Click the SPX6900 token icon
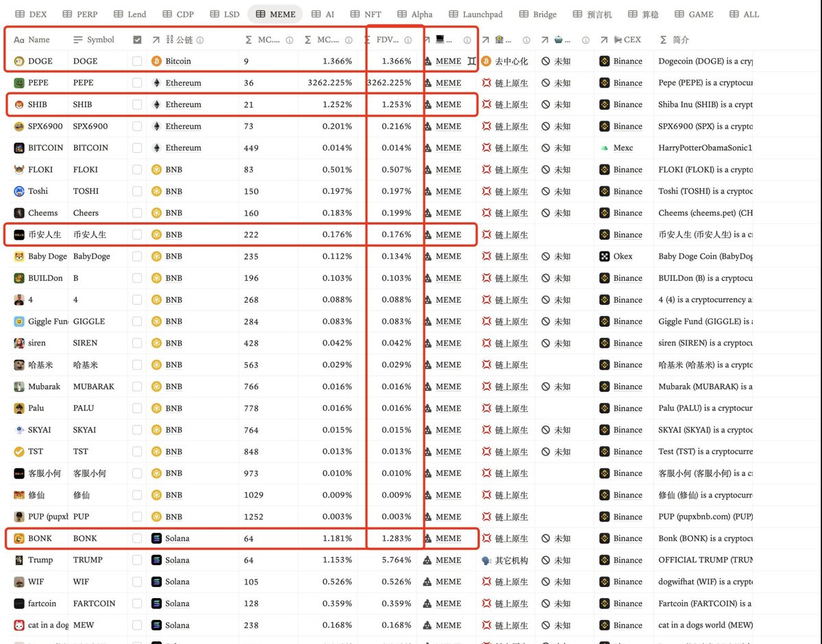 pos(19,126)
